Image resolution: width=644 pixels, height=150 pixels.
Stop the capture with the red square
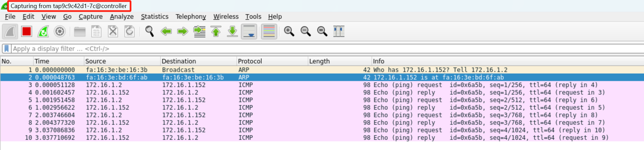[x=26, y=31]
